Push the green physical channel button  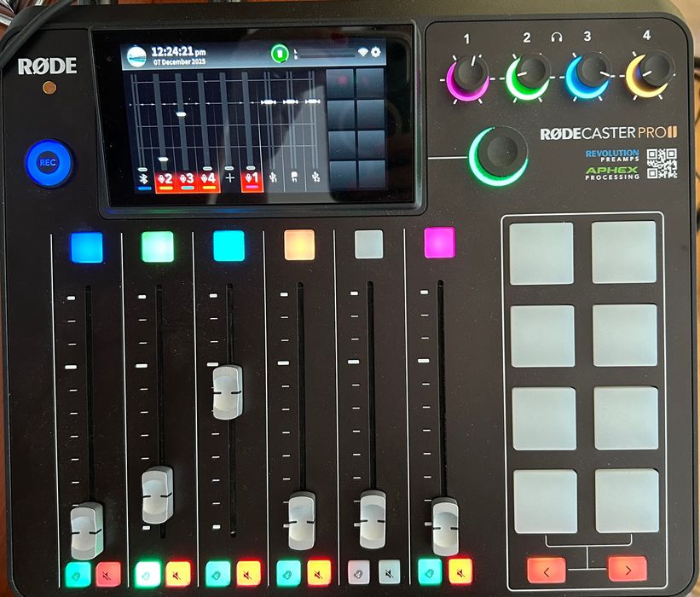click(x=158, y=246)
